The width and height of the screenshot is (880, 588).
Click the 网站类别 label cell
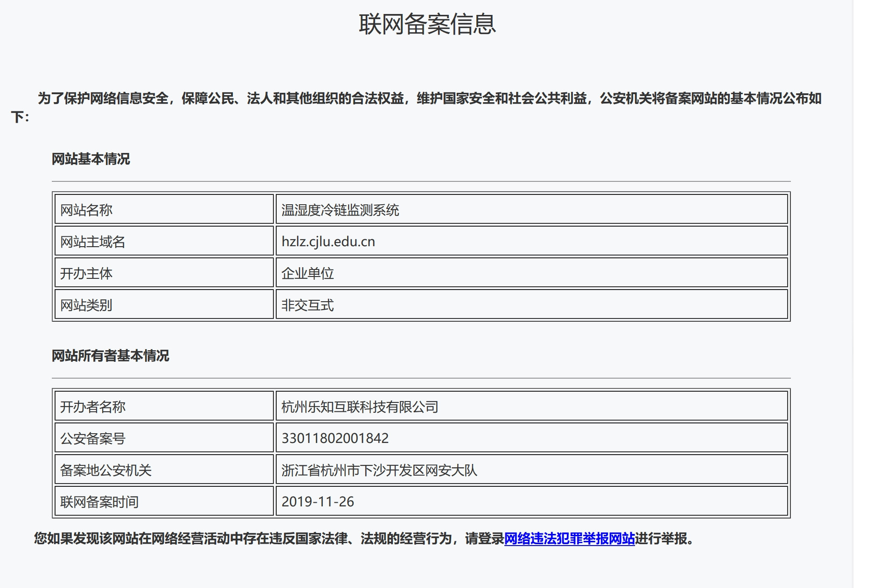click(164, 304)
